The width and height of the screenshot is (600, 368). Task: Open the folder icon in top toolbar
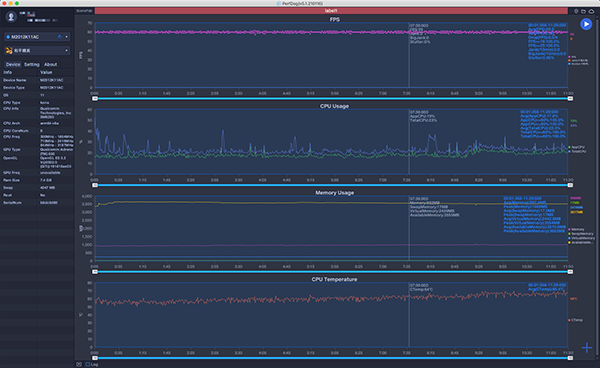pyautogui.click(x=584, y=11)
